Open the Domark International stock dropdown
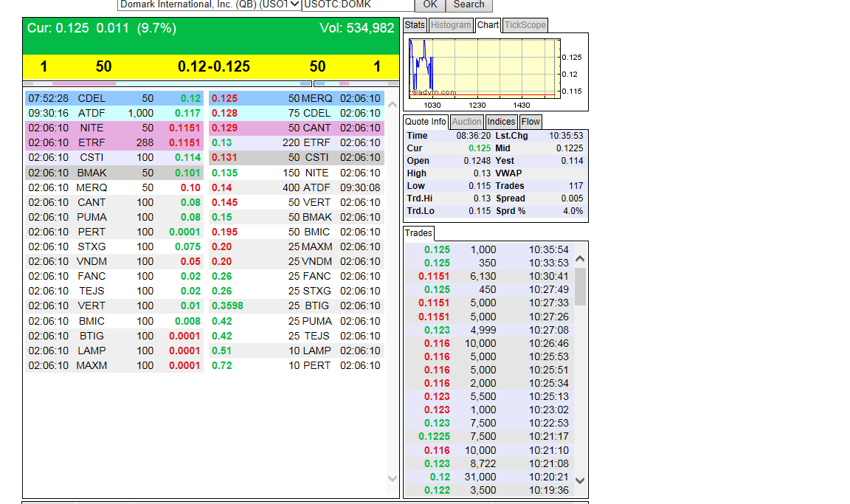This screenshot has width=850, height=504. [210, 5]
